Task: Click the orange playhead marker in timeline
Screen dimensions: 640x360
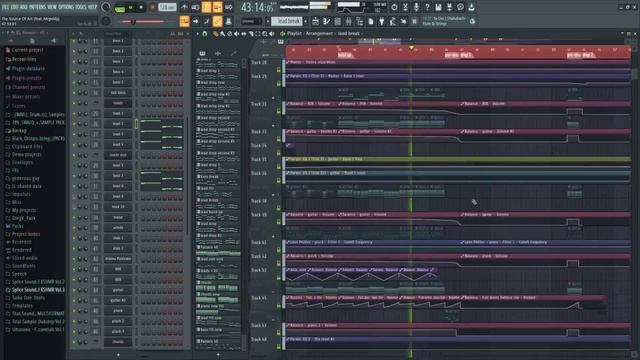Action: pos(411,48)
